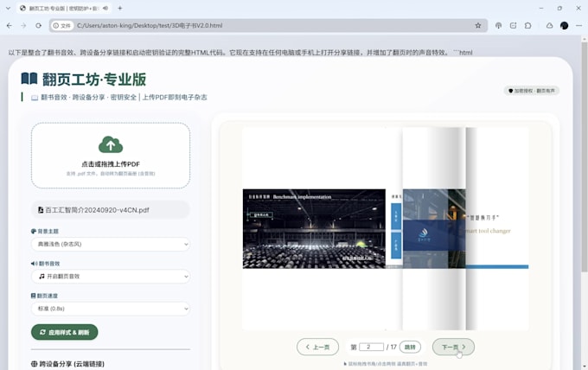This screenshot has width=588, height=370.
Task: Open the browser three-dot settings menu
Action: 579,25
